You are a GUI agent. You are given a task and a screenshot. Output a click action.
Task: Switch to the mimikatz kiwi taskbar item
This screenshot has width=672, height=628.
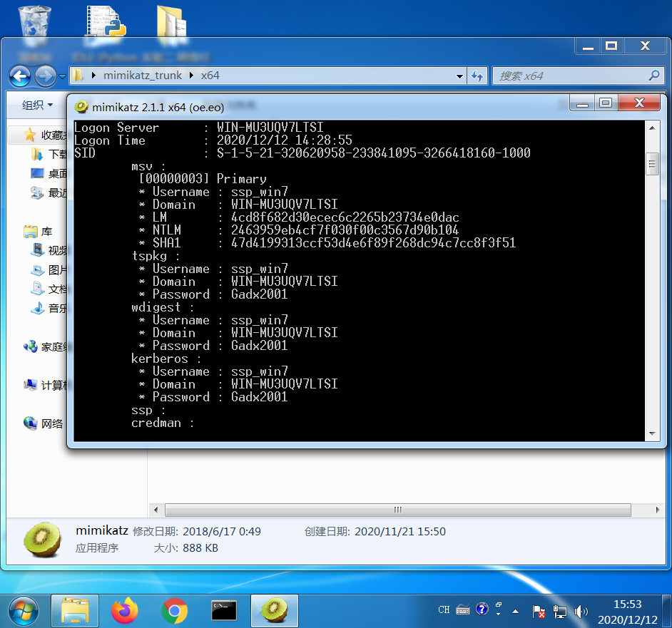274,612
